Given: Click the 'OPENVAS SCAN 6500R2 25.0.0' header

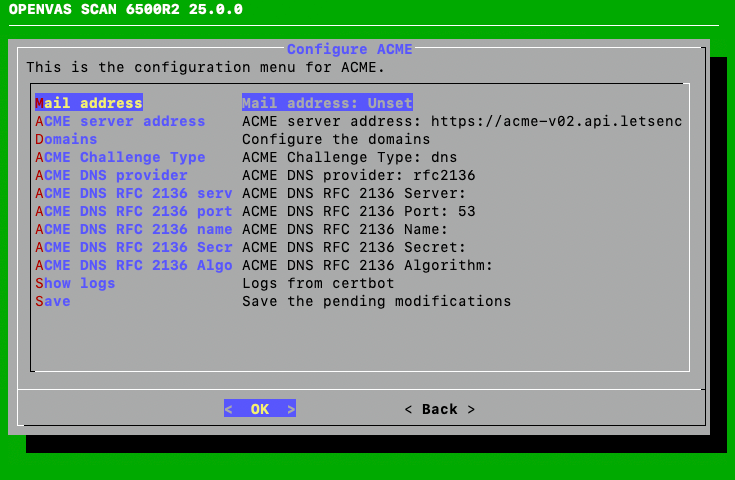Looking at the screenshot, I should 126,9.
